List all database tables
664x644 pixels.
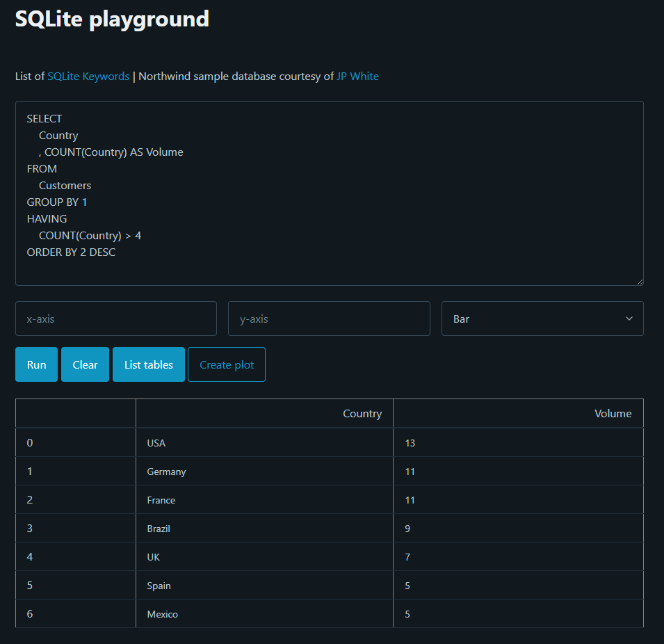pyautogui.click(x=148, y=364)
